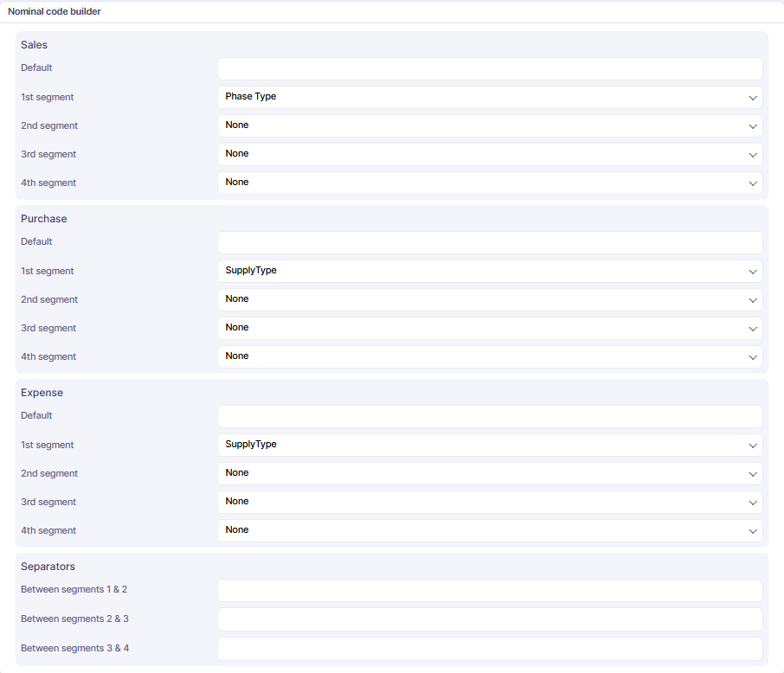The height and width of the screenshot is (673, 784).
Task: Focus separator field between segments 2 & 3
Action: pyautogui.click(x=489, y=619)
